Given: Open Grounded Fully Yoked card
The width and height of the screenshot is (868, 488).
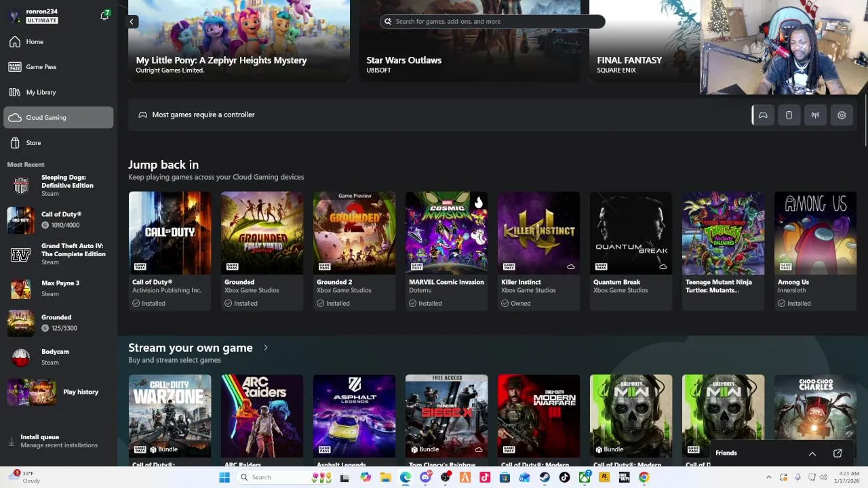Looking at the screenshot, I should (262, 251).
